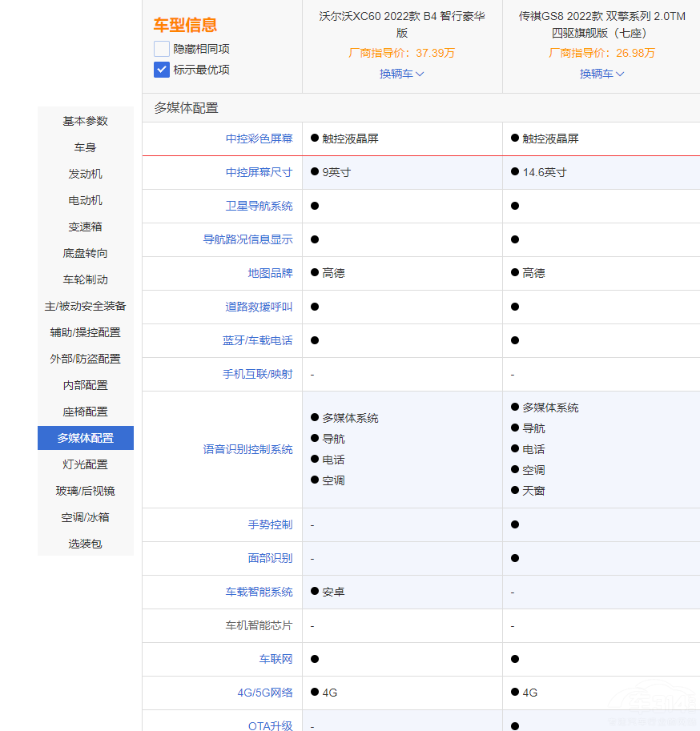Viewport: 700px width, 731px height.
Task: Open 换辆车 dropdown under 传祺GS8
Action: pyautogui.click(x=601, y=73)
